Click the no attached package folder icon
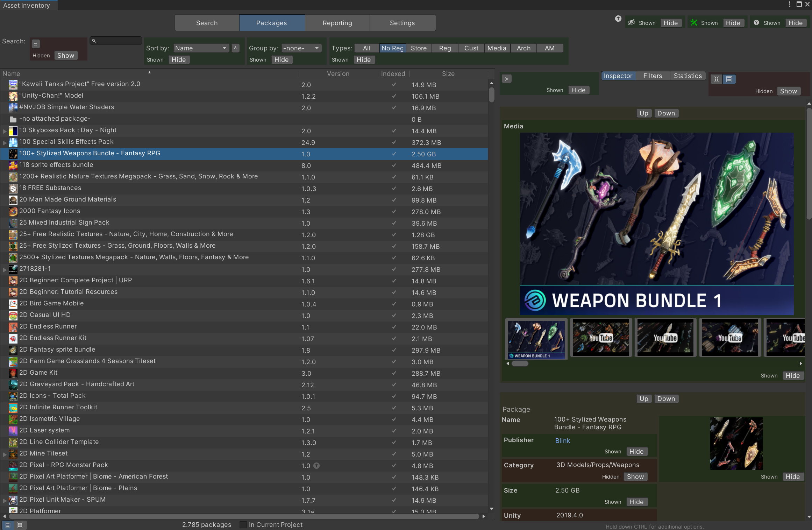The height and width of the screenshot is (530, 812). pyautogui.click(x=13, y=119)
